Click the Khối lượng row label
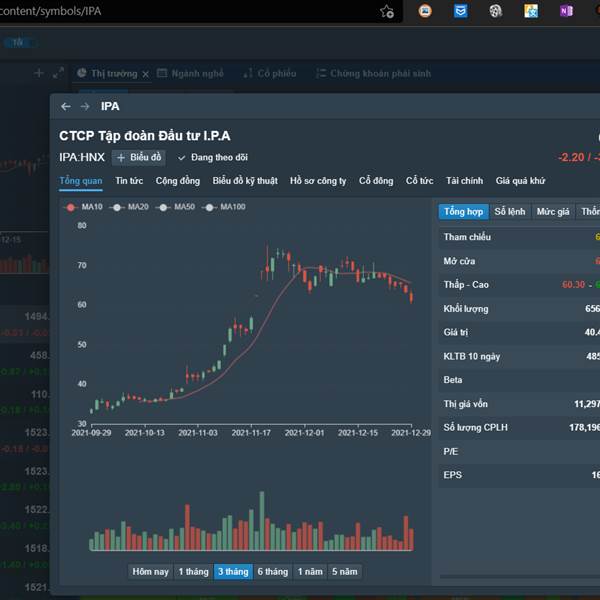The height and width of the screenshot is (600, 600). point(466,309)
